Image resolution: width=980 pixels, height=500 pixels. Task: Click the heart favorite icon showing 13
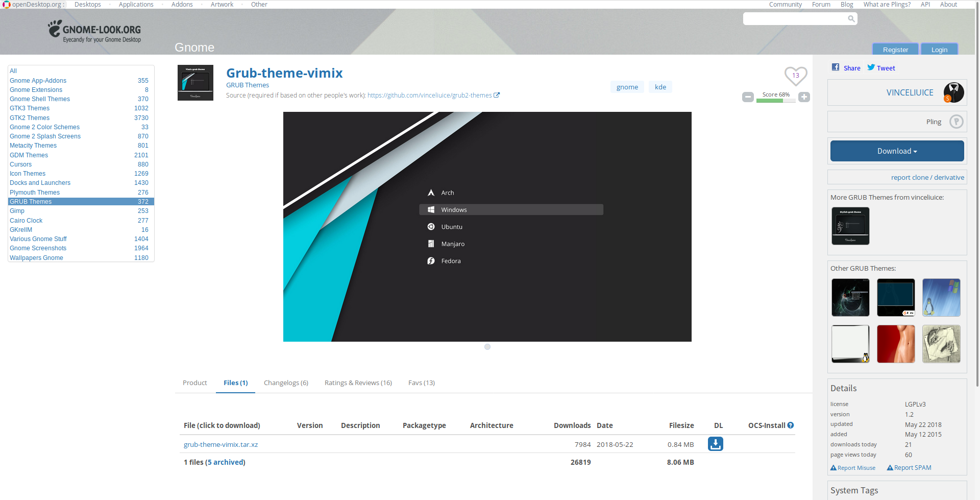(796, 76)
